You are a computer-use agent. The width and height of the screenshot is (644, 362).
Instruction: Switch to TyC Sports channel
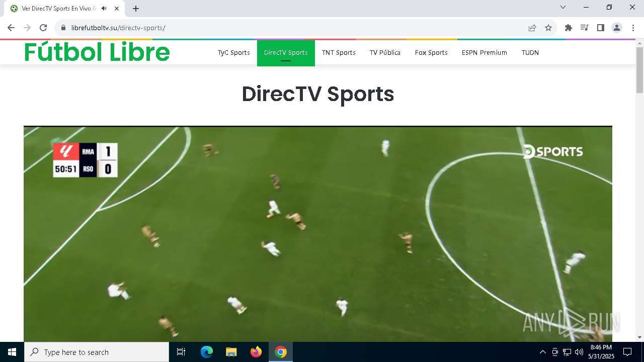click(x=234, y=52)
